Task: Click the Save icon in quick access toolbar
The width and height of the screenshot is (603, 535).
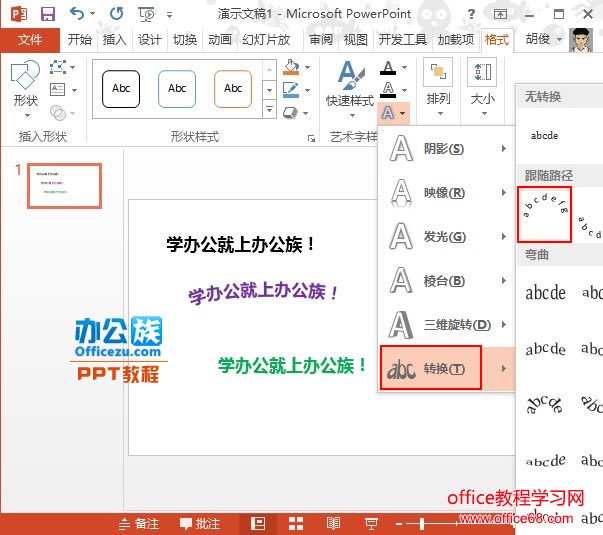Action: pyautogui.click(x=48, y=14)
